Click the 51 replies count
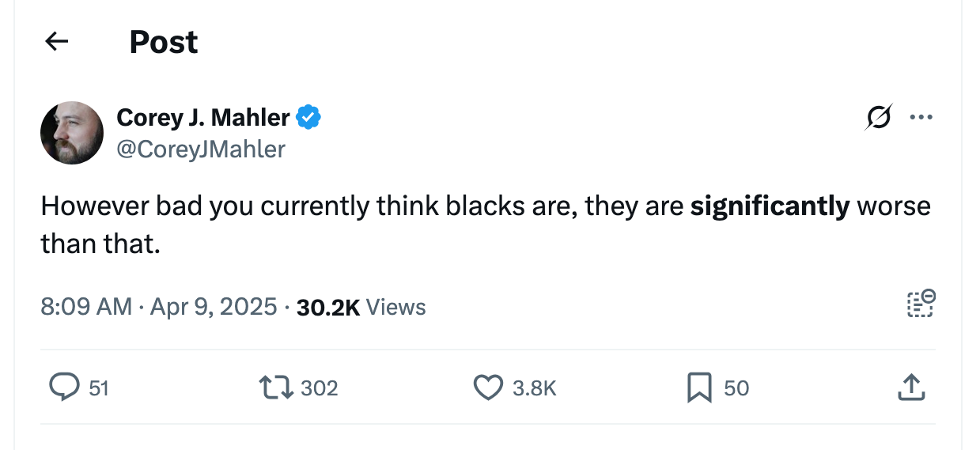980x450 pixels. coord(98,388)
